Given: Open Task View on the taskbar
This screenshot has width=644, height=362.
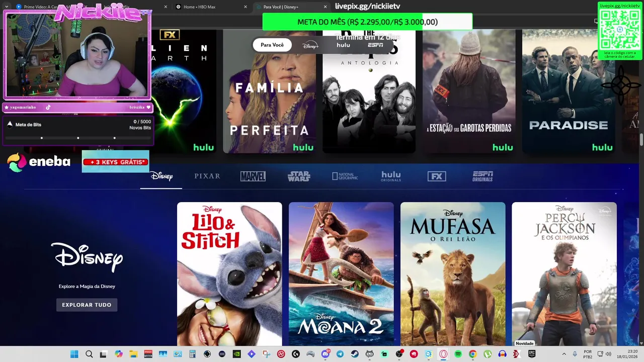Looking at the screenshot, I should point(104,354).
